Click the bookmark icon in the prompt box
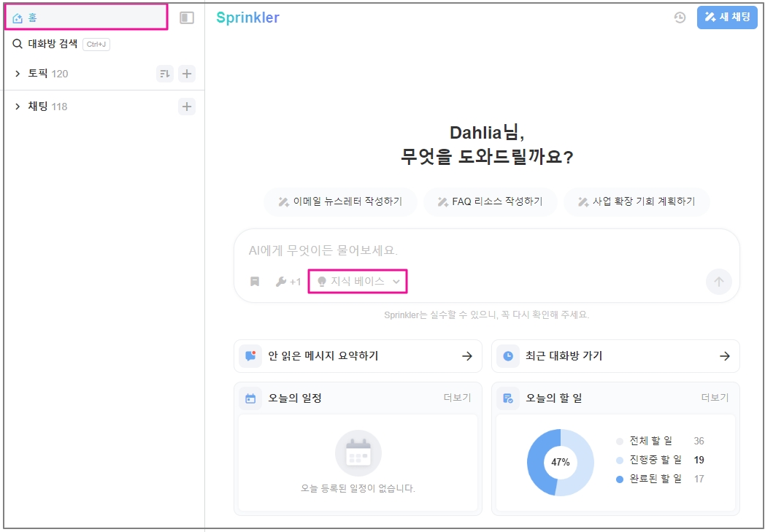Screen dimensions: 765x532 255,282
